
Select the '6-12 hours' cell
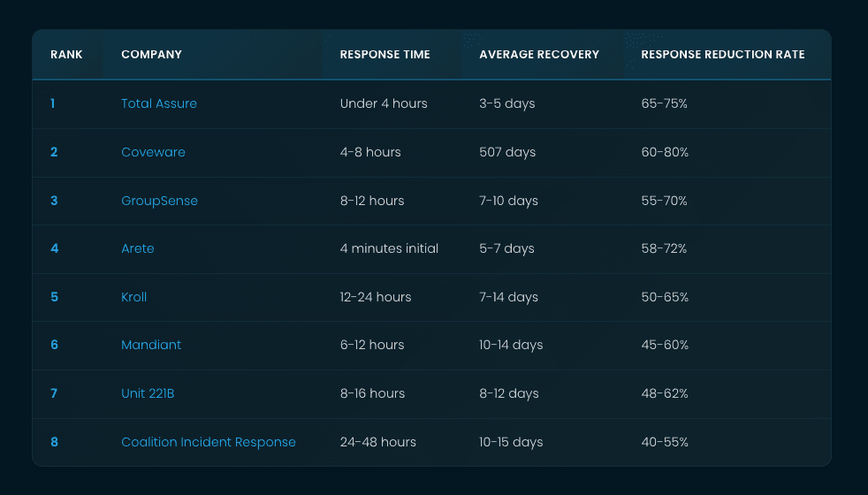(372, 345)
